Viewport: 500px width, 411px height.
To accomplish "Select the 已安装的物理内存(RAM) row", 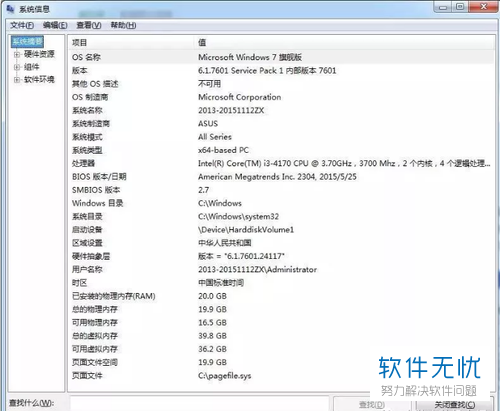I will pos(281,296).
